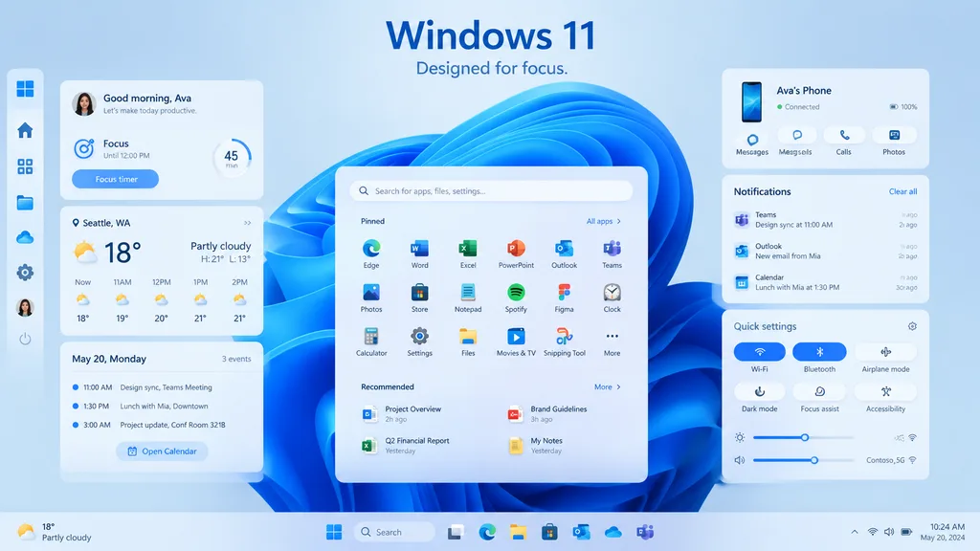Open Task View on taskbar
Screen dimensions: 980x551
[456, 532]
